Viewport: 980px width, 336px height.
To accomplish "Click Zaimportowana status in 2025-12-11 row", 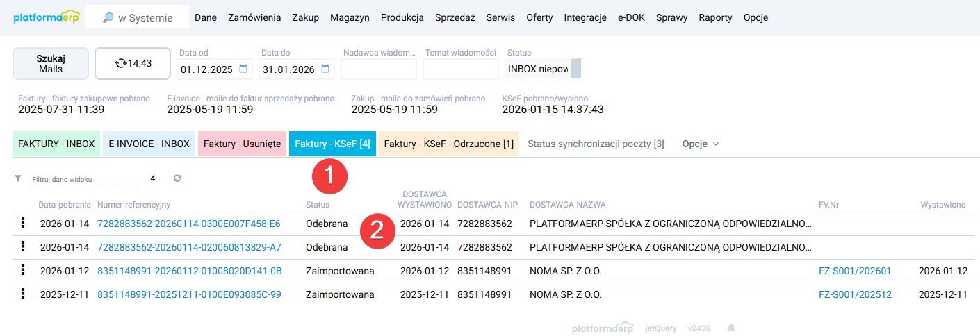I will 340,294.
